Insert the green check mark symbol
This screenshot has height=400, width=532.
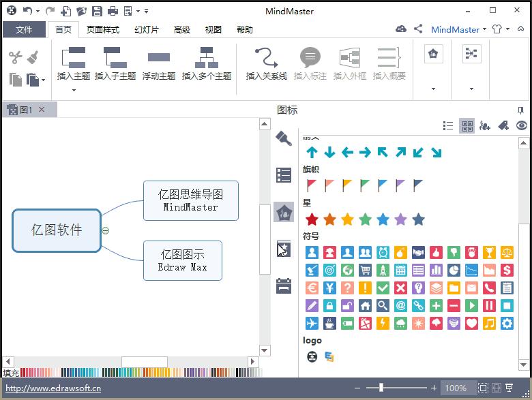coord(383,288)
